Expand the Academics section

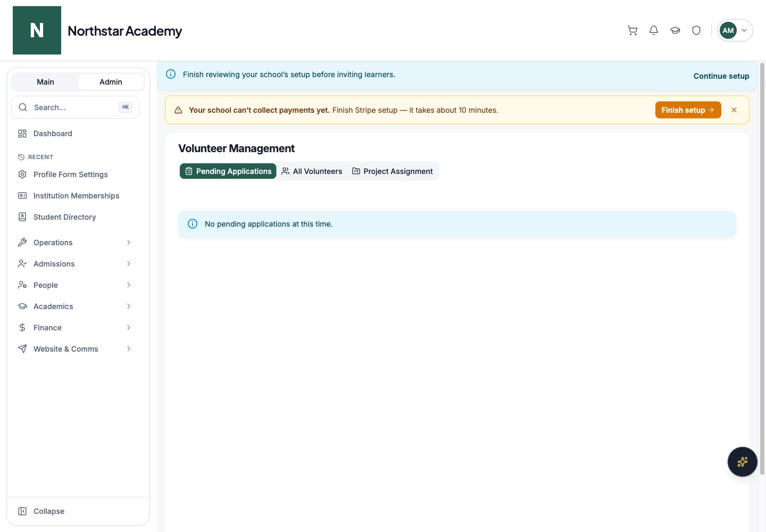[x=75, y=306]
